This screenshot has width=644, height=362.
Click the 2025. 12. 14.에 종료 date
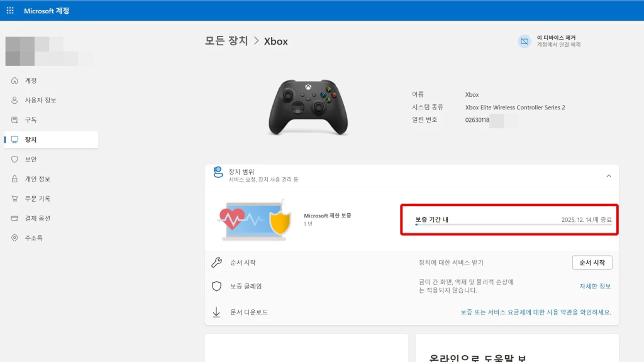click(587, 219)
